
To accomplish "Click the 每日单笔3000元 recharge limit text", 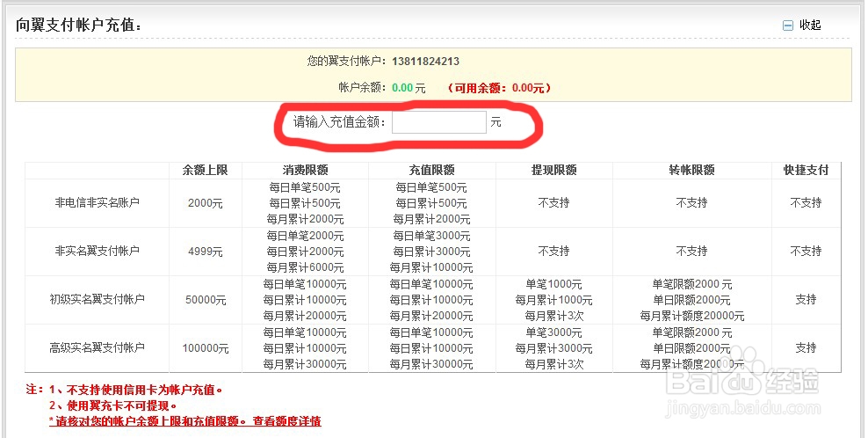I will (431, 236).
